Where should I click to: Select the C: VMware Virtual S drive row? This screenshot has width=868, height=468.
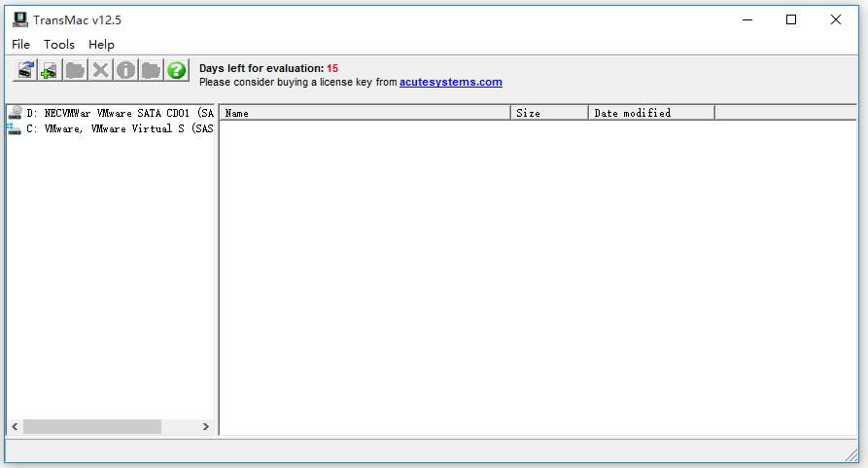(x=111, y=128)
